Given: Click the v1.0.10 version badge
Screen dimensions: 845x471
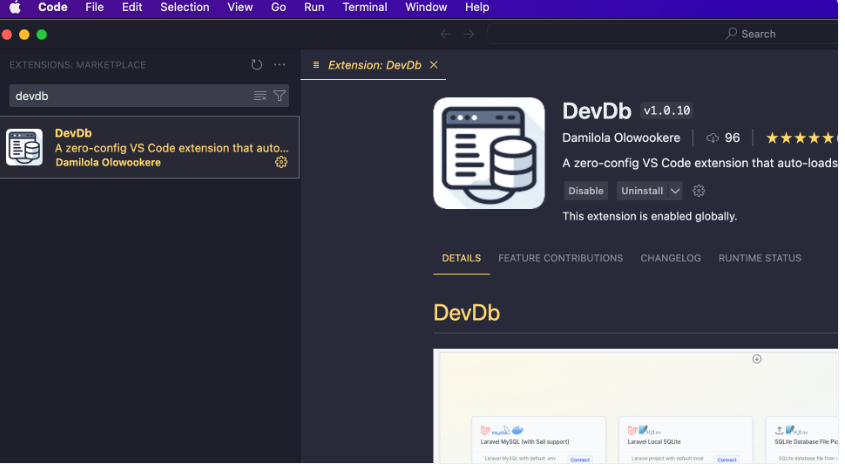Looking at the screenshot, I should pyautogui.click(x=667, y=110).
